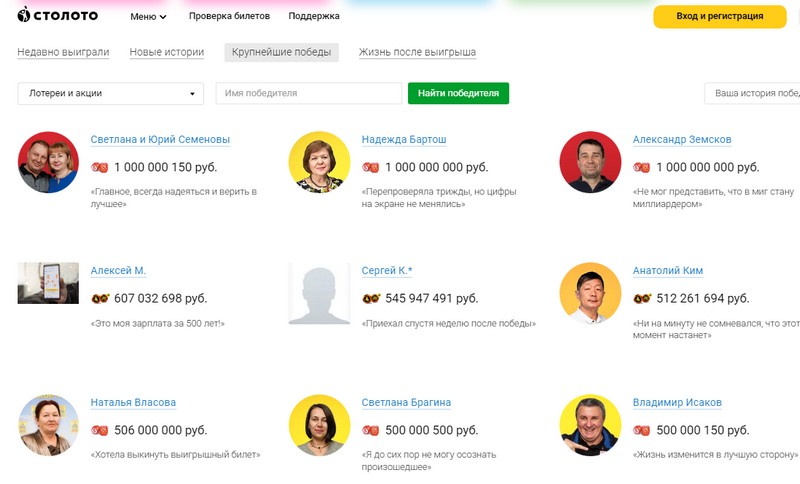Screen dimensions: 800x484
Task: Select Крупнейшие победы tab
Action: point(281,52)
